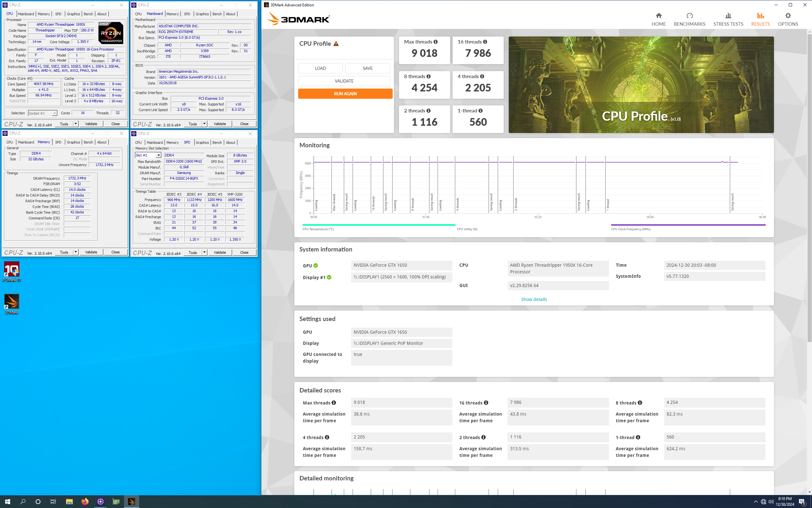This screenshot has width=812, height=508.
Task: Click Show details link under System information
Action: point(534,299)
